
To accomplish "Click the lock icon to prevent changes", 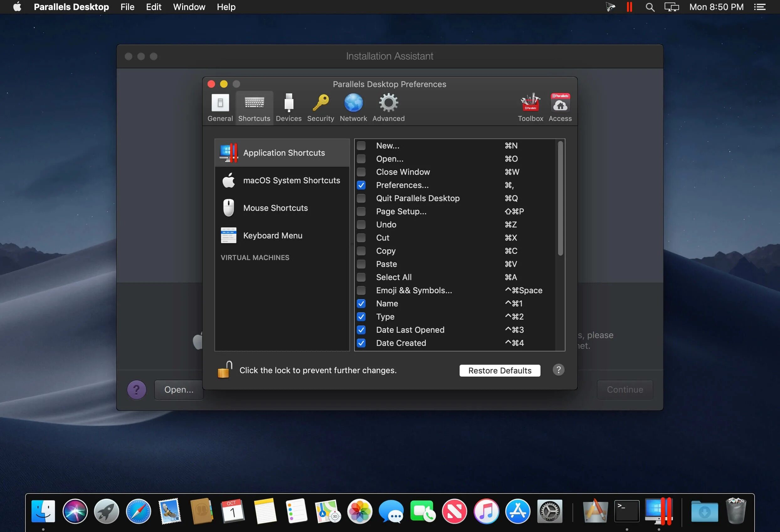I will [225, 370].
